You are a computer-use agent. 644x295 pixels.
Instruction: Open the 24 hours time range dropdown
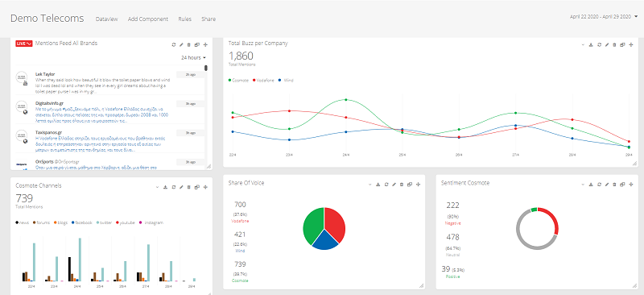click(193, 57)
